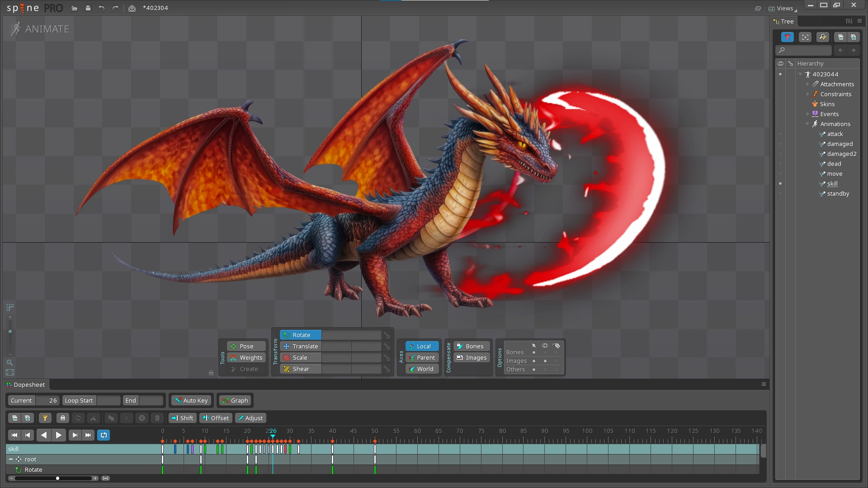Select Local axes mode
Viewport: 868px width, 488px height.
[422, 346]
